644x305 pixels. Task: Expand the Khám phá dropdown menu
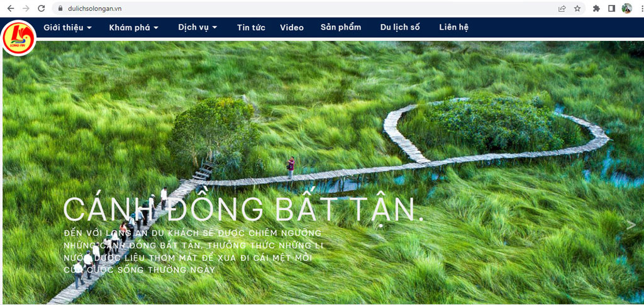(133, 28)
